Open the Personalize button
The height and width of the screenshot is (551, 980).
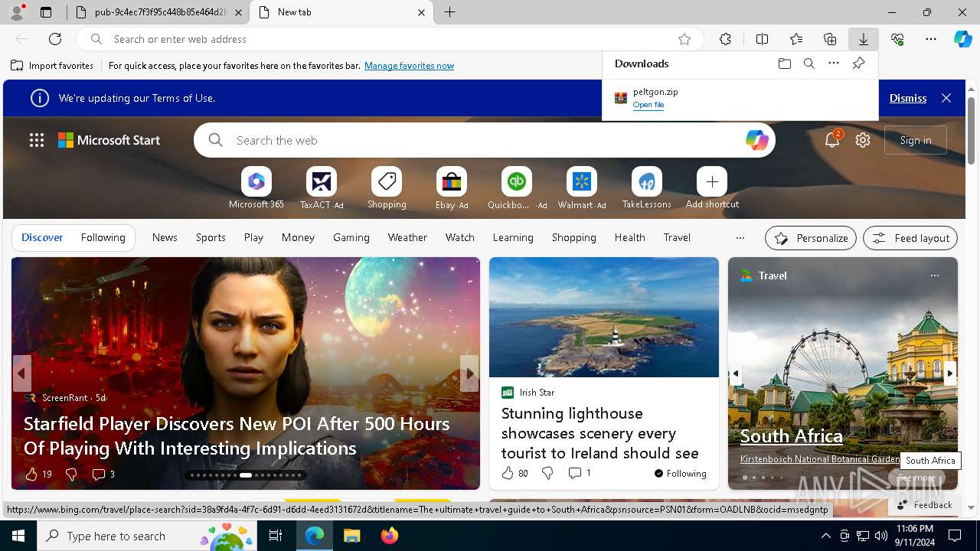(811, 238)
